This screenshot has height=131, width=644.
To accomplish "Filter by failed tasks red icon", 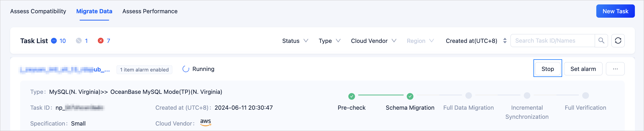I will click(x=101, y=41).
